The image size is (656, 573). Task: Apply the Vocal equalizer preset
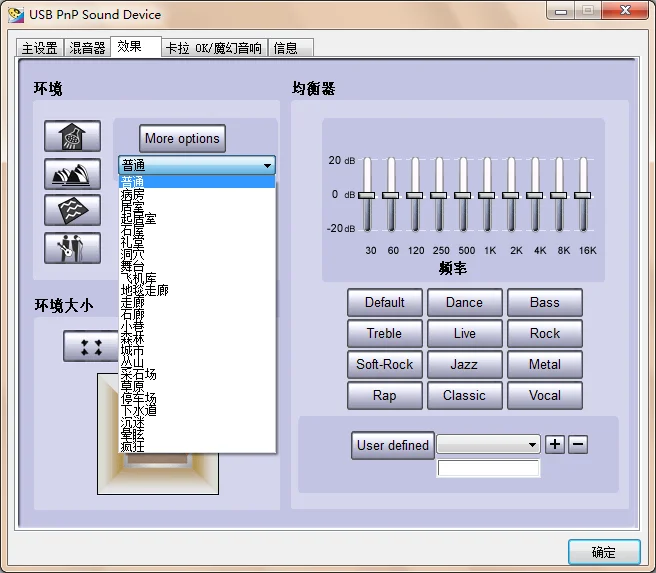[545, 395]
